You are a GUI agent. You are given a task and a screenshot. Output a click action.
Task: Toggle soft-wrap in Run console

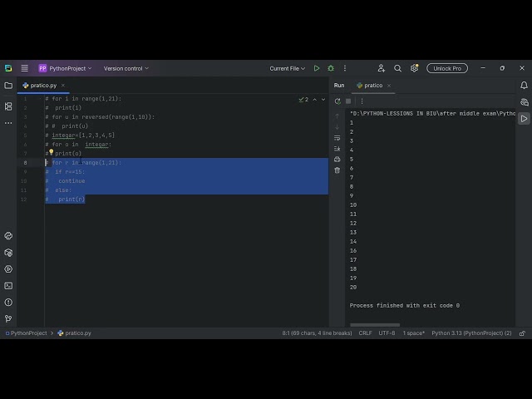(337, 138)
